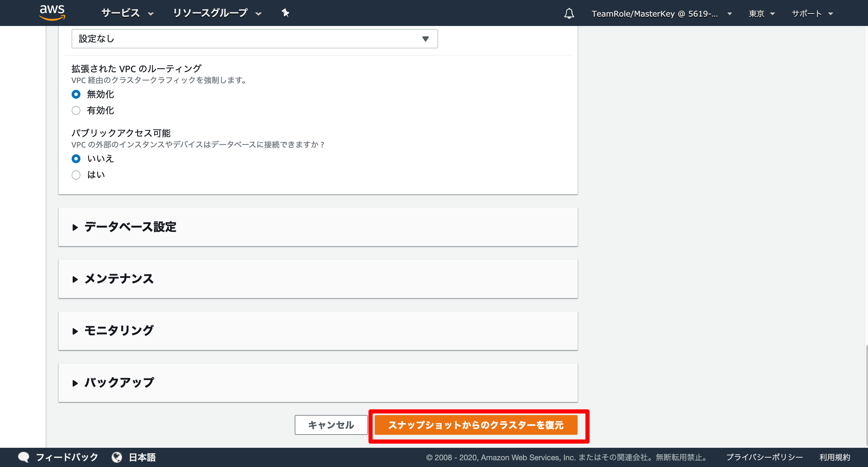868x467 pixels.
Task: Select はい for public accessibility
Action: (x=76, y=175)
